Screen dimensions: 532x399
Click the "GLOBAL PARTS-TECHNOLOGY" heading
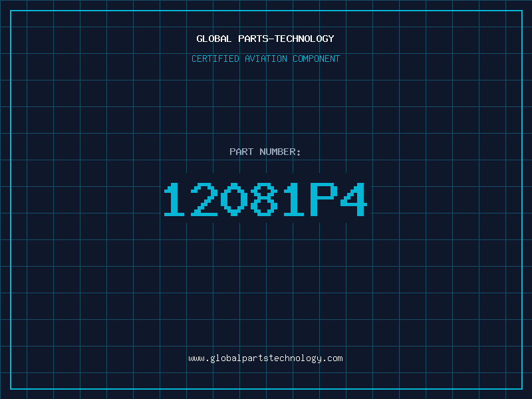pos(265,39)
